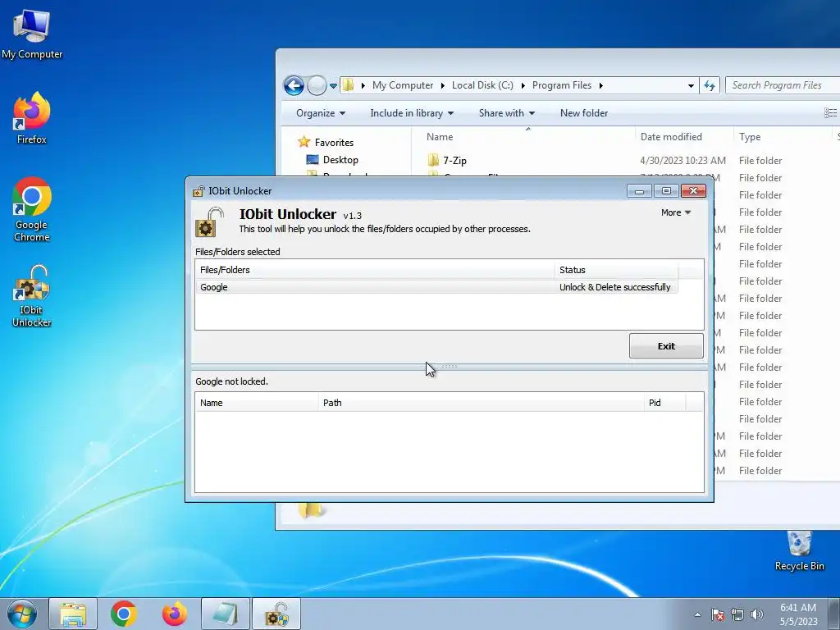Open the Windows Start menu orb
Image resolution: width=840 pixels, height=630 pixels.
(22, 614)
